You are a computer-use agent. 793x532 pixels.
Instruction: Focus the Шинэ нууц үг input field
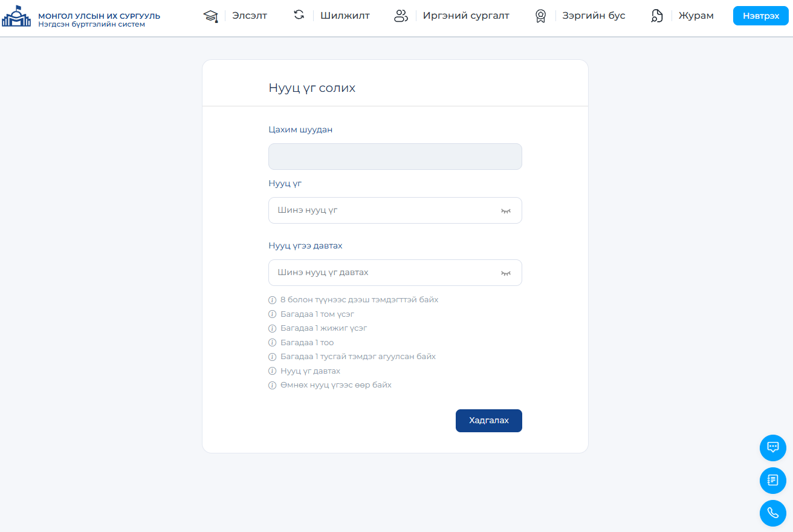pos(395,210)
